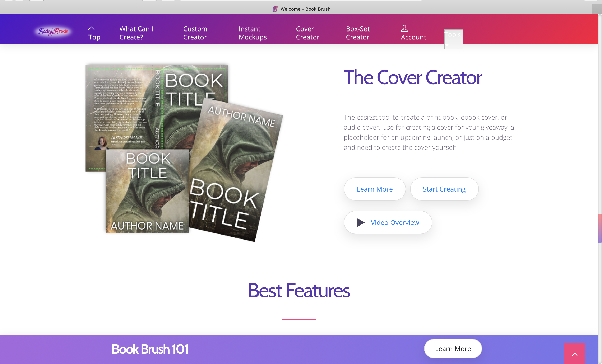The image size is (602, 364).
Task: Click the Learn More button under Cover Creator
Action: [x=375, y=189]
